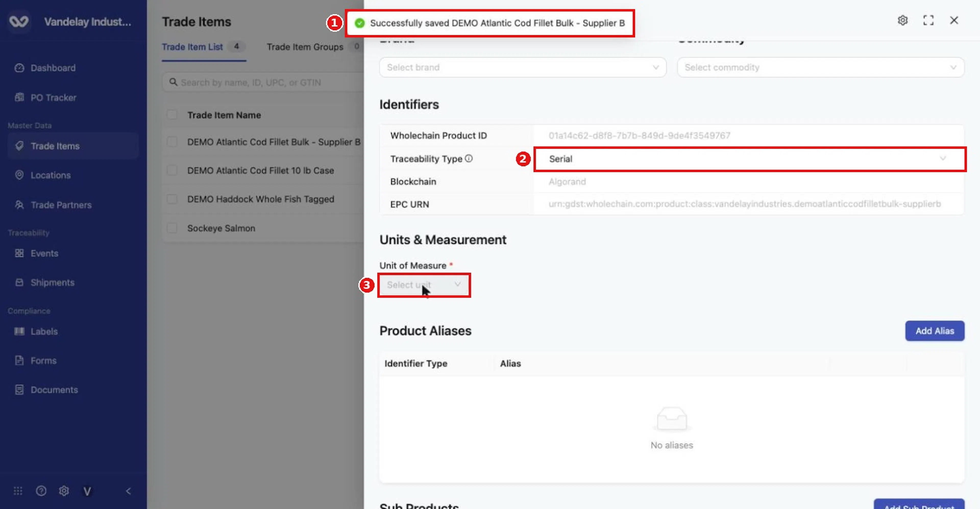Viewport: 980px width, 509px height.
Task: Open Unit of Measure Select unit dropdown
Action: tap(424, 285)
